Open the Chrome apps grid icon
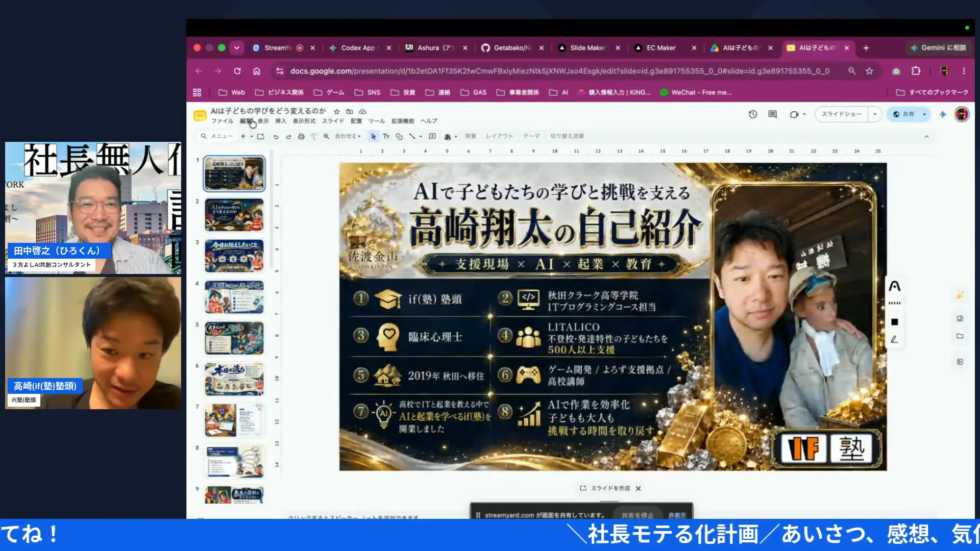This screenshot has height=551, width=980. pos(197,92)
